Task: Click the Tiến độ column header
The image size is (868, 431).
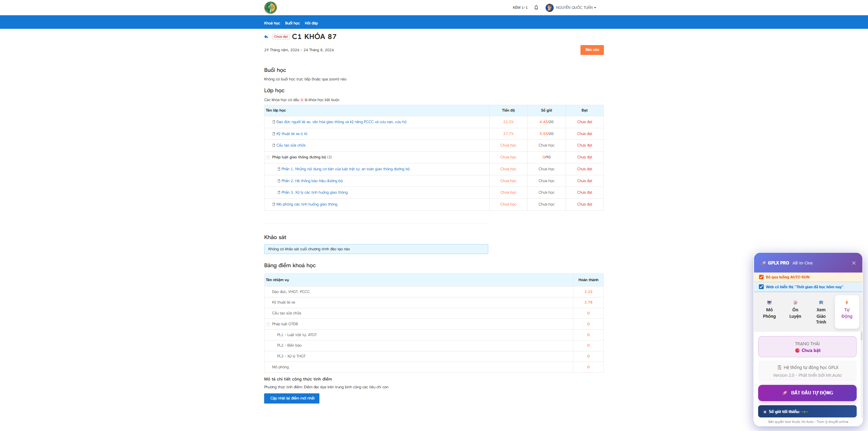Action: coord(508,111)
